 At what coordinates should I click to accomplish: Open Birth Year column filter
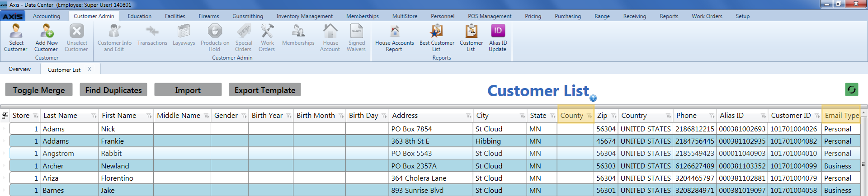(x=288, y=116)
